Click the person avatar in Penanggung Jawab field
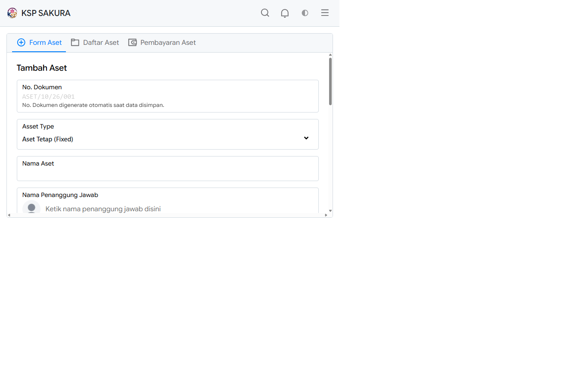 31,207
